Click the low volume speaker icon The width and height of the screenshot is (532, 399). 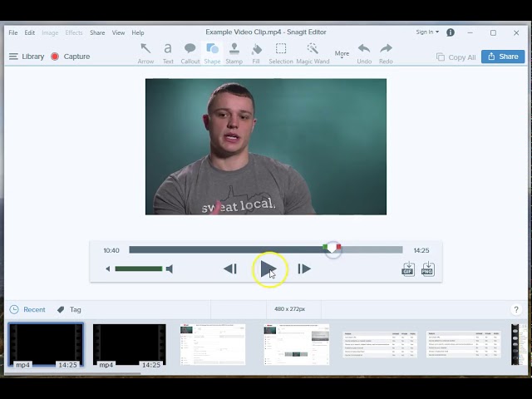pyautogui.click(x=108, y=269)
